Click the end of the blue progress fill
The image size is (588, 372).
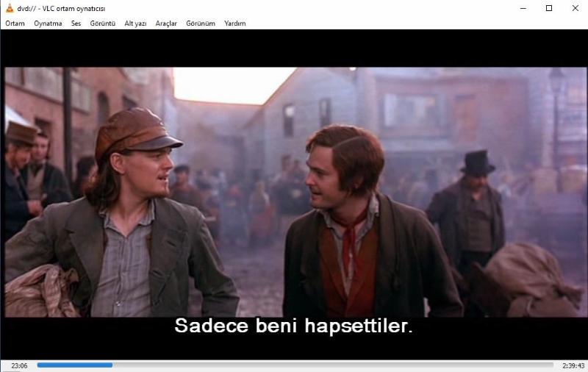point(112,365)
